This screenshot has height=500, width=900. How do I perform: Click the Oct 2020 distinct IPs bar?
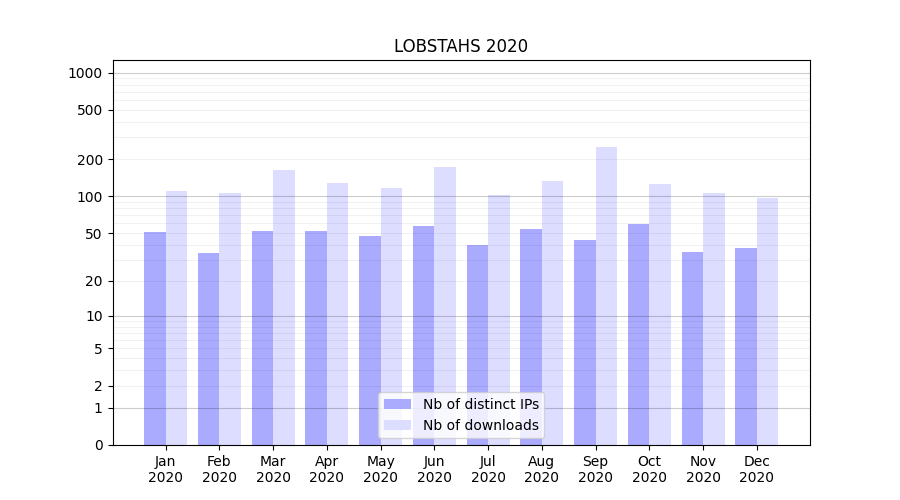pos(638,334)
